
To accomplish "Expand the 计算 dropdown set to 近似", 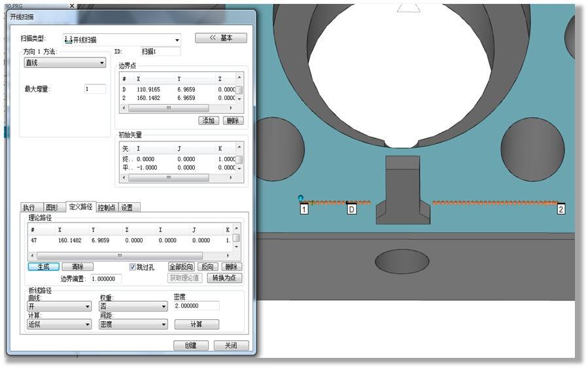I will [59, 324].
